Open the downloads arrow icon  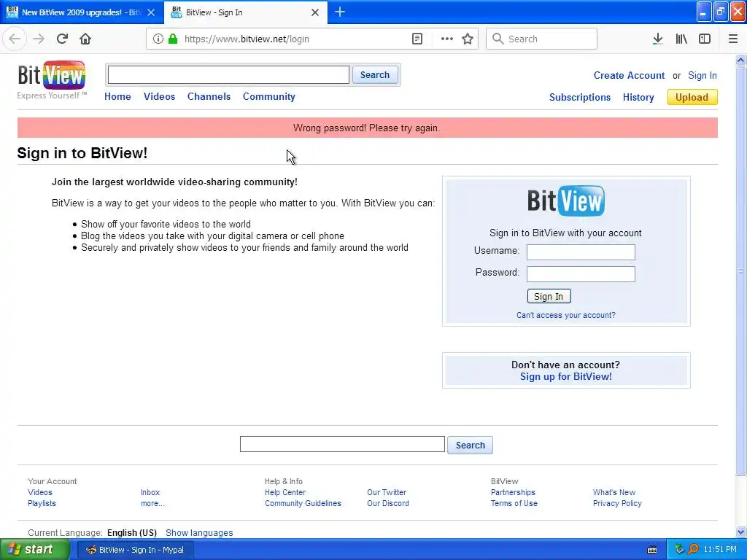click(x=657, y=39)
